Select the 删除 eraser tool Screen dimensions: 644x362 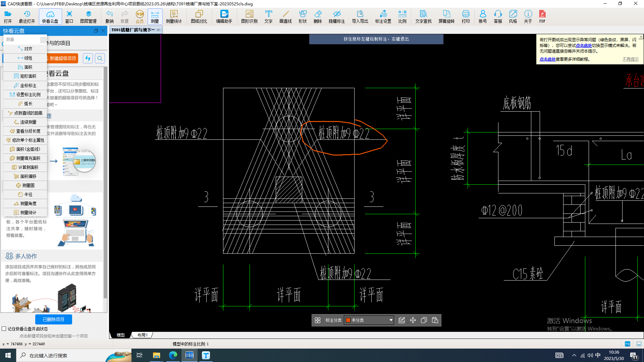pos(318,16)
